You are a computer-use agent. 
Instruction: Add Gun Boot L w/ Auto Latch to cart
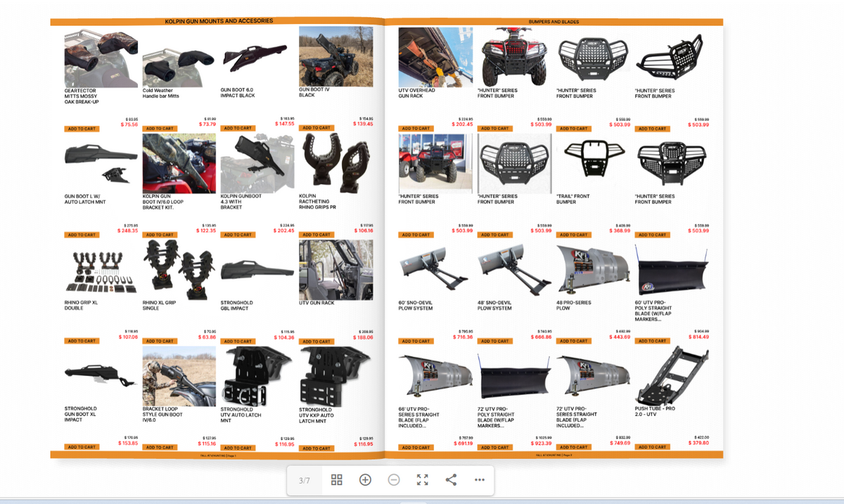tap(81, 235)
